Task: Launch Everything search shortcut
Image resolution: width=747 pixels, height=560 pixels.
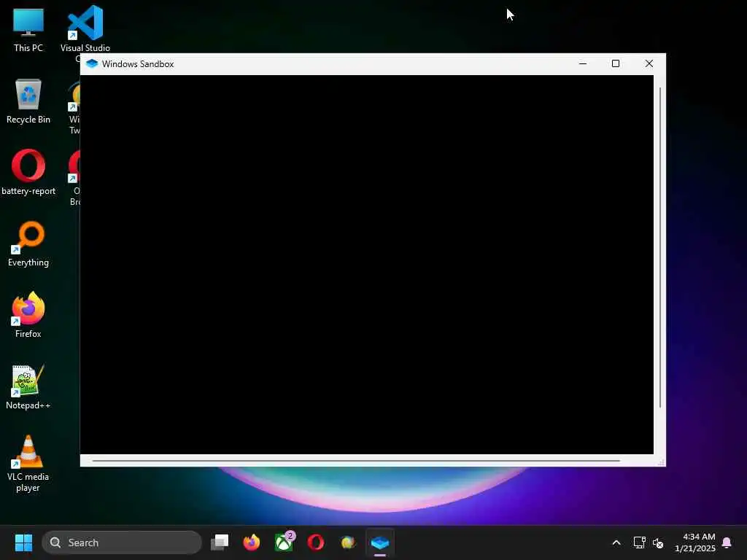Action: point(28,244)
